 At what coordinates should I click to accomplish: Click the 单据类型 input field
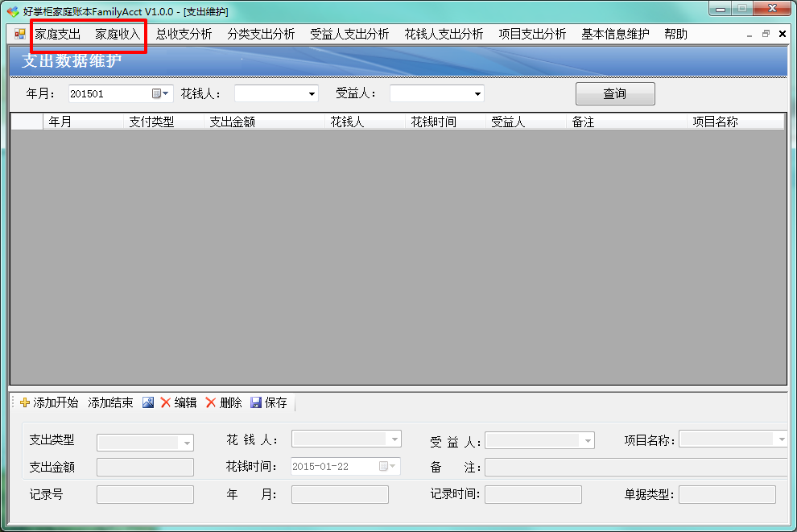727,494
